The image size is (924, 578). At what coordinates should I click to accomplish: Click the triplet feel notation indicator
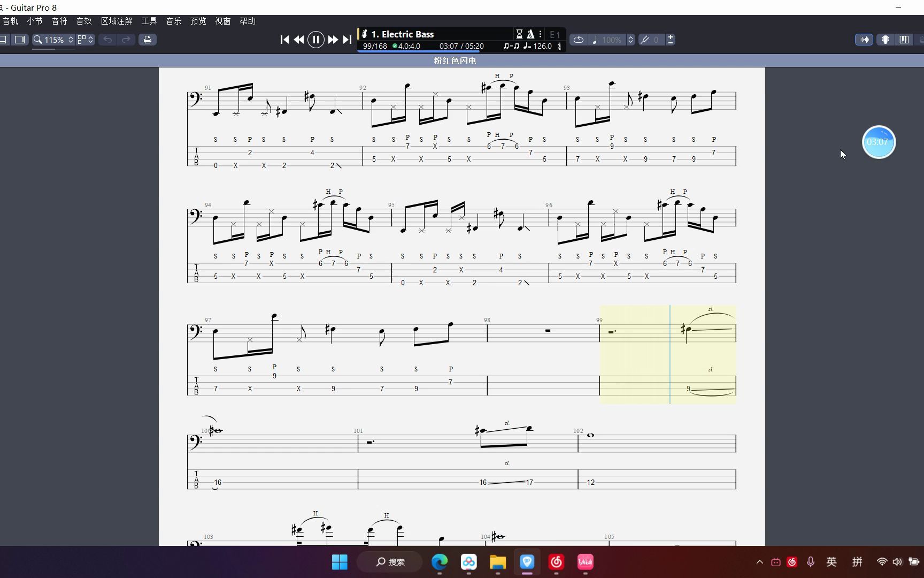coord(511,46)
